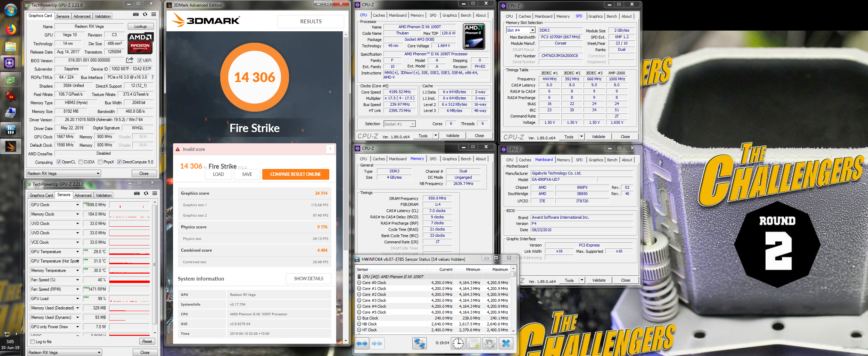
Task: Switch to CPU-Z via purple chip taskbar icon
Action: click(x=10, y=63)
